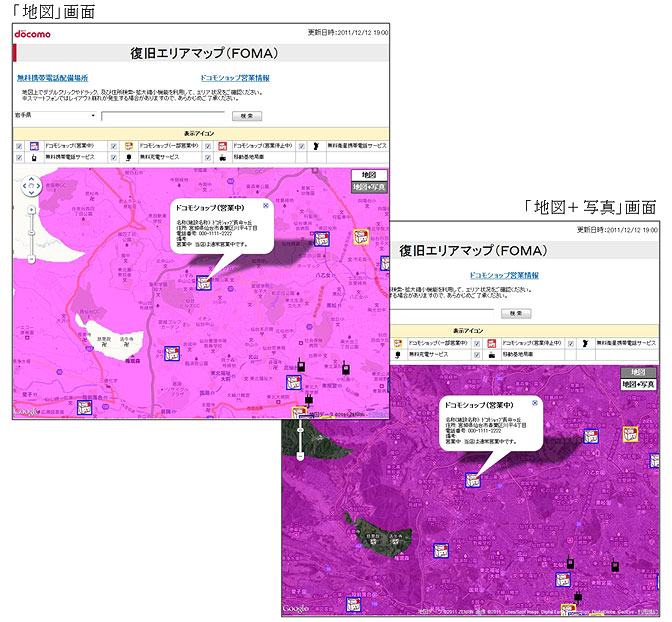The width and height of the screenshot is (672, 622).
Task: Click base station truck legend icon in map+photo screen
Action: pos(492,355)
